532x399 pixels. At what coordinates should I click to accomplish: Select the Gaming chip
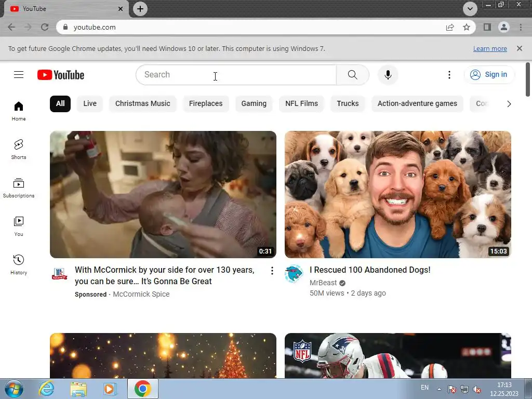pyautogui.click(x=254, y=103)
